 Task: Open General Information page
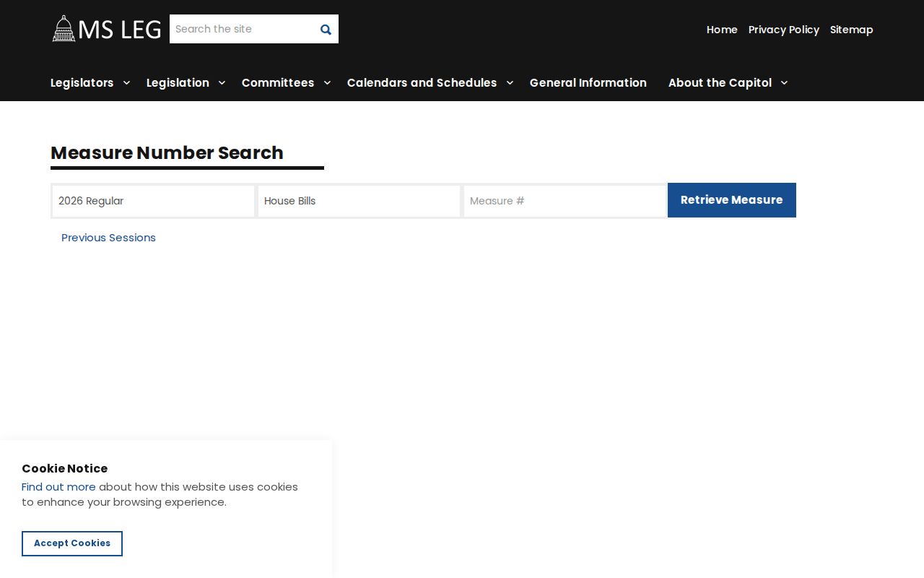pyautogui.click(x=588, y=82)
